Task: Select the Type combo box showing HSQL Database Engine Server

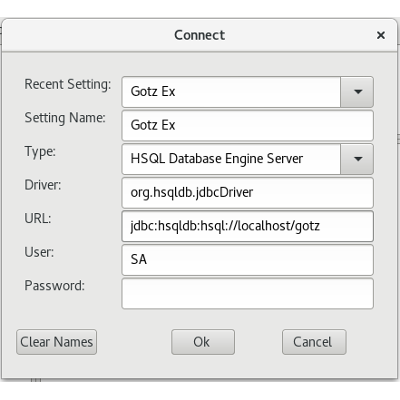Action: 247,159
